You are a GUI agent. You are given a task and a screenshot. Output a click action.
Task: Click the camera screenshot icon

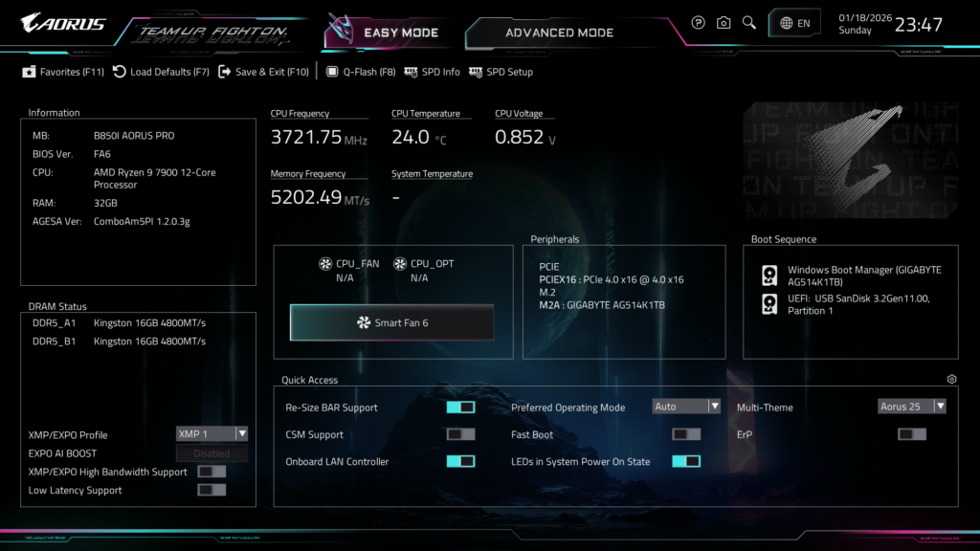pos(724,23)
